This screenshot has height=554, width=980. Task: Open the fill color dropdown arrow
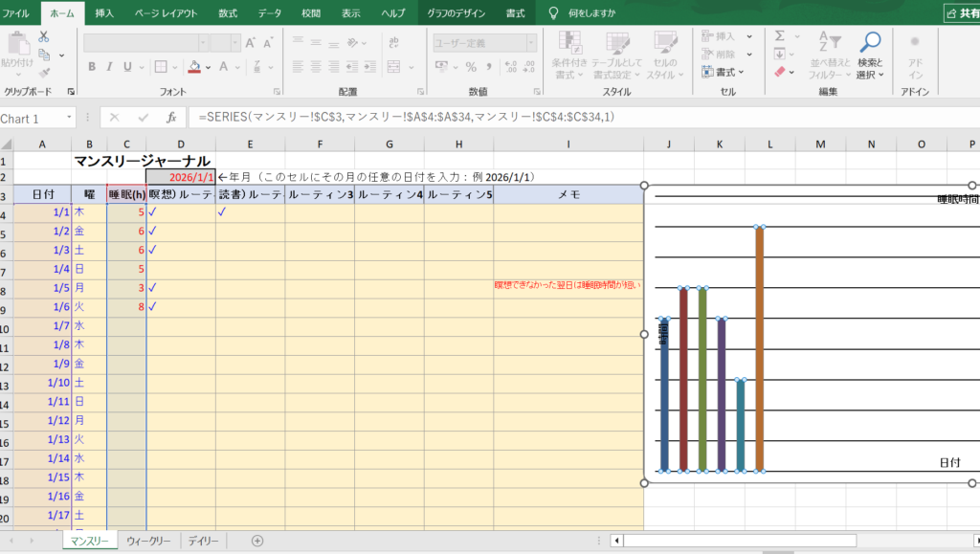coord(209,67)
